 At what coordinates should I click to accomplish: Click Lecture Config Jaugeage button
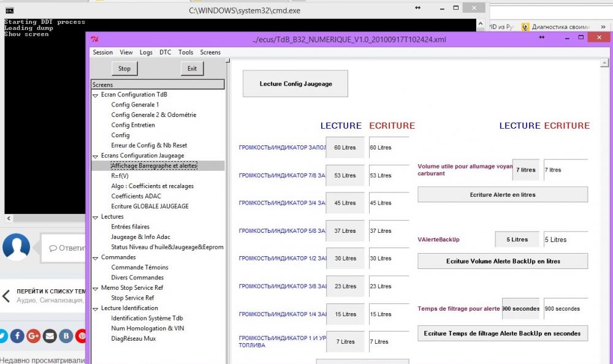pyautogui.click(x=295, y=84)
